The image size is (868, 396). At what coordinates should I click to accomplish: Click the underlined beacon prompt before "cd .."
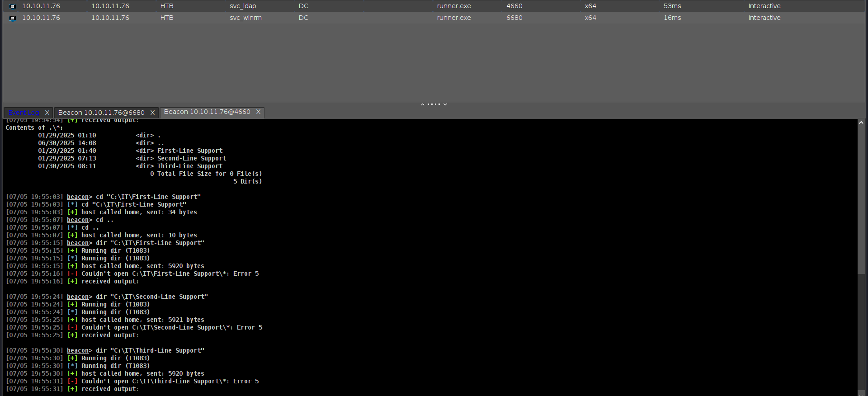coord(78,220)
